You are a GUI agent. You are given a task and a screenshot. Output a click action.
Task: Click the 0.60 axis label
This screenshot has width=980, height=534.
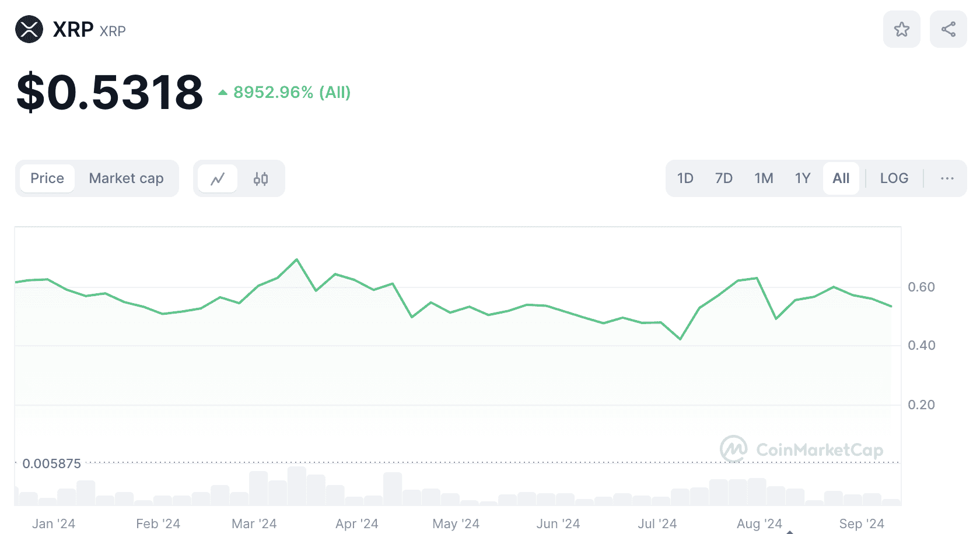[921, 287]
